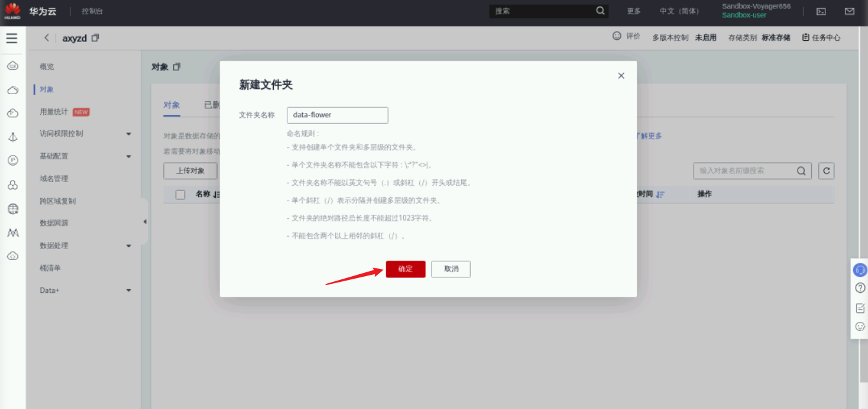Viewport: 868px width, 409px height.
Task: Expand 基础配置 menu
Action: [x=85, y=156]
